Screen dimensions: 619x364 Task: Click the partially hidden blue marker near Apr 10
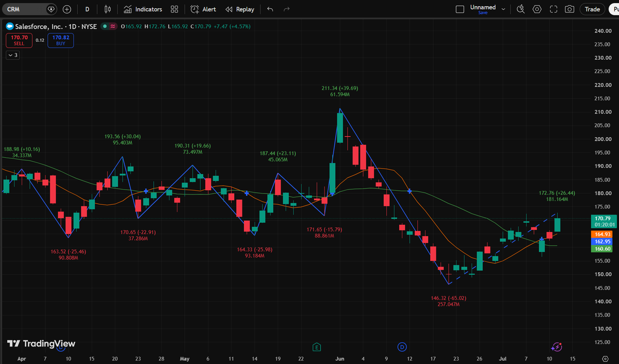61,349
